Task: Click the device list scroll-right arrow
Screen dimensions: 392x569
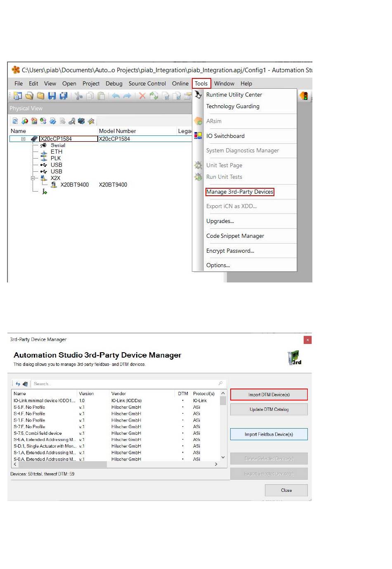Action: click(216, 465)
